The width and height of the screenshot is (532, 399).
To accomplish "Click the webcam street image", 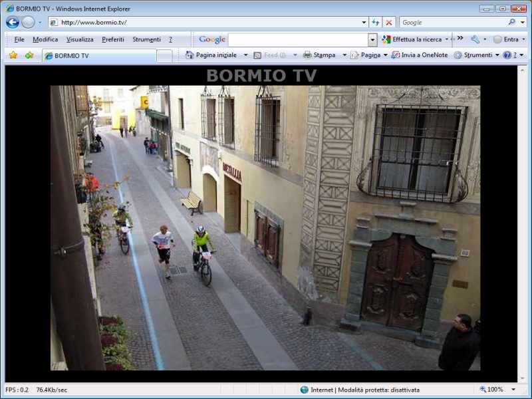I will pyautogui.click(x=265, y=227).
